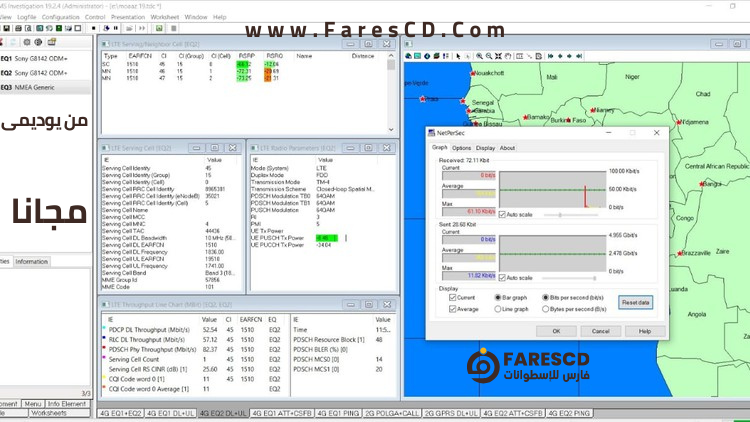Open the Logfile menu
This screenshot has width=750, height=422.
click(x=27, y=17)
